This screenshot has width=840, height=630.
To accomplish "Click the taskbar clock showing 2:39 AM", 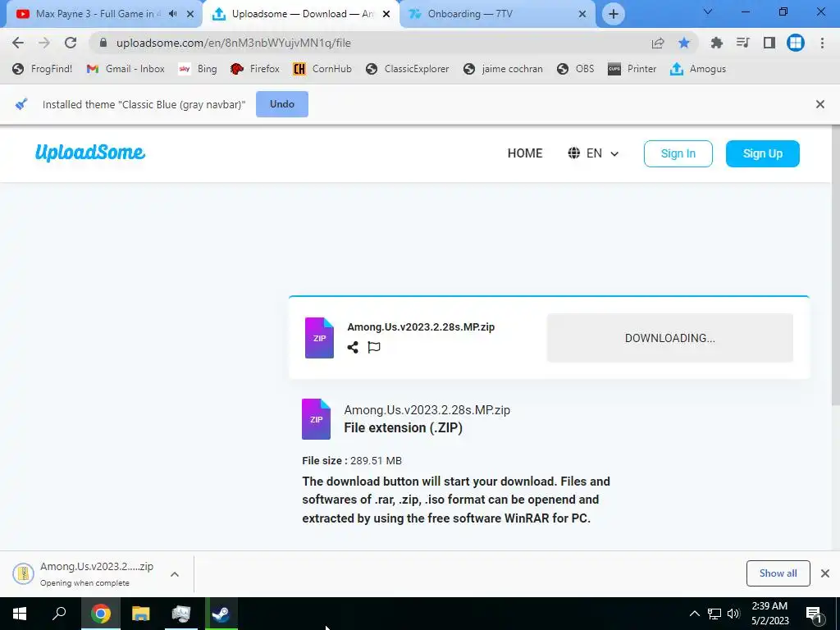I will pos(769,614).
